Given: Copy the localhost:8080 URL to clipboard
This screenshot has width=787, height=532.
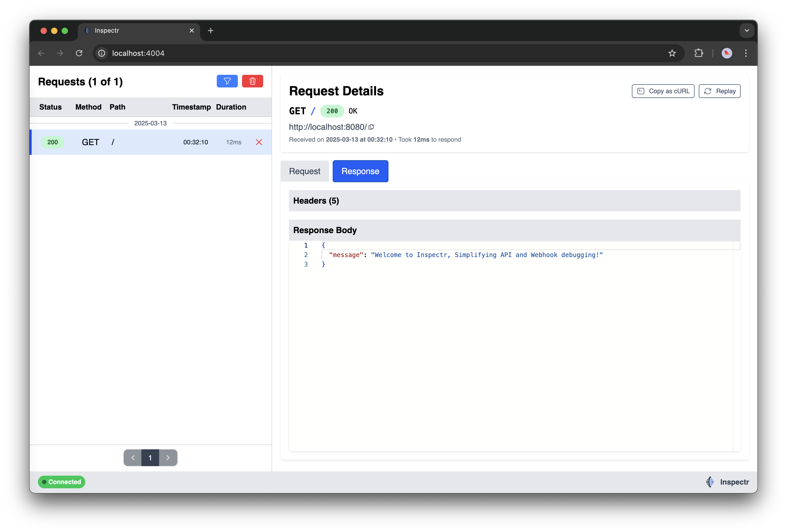Looking at the screenshot, I should tap(371, 127).
